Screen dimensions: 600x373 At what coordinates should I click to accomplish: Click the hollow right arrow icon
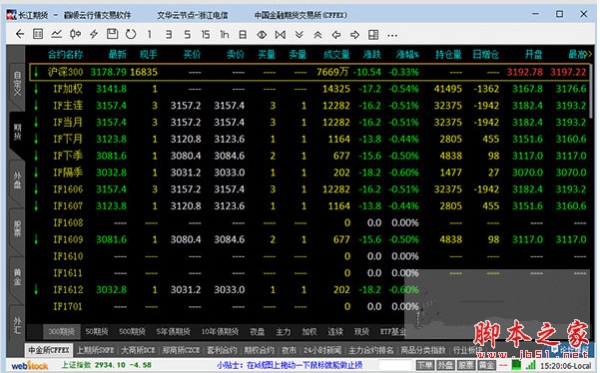355,35
